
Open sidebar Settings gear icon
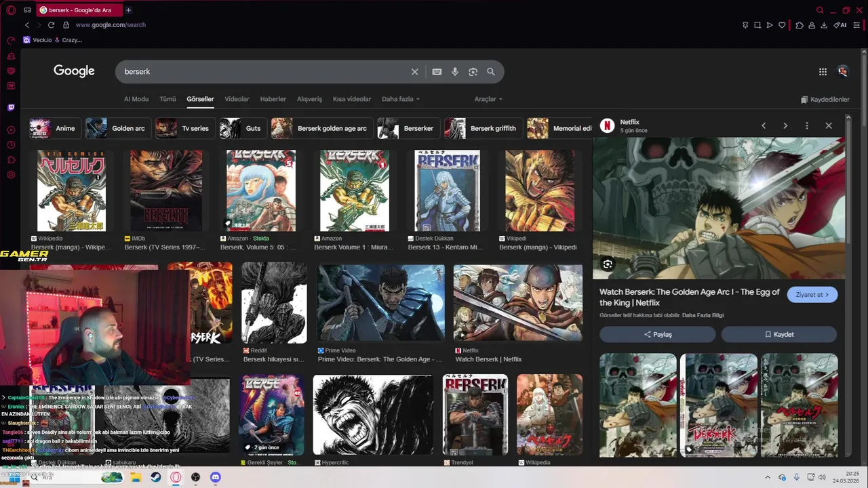(x=11, y=175)
